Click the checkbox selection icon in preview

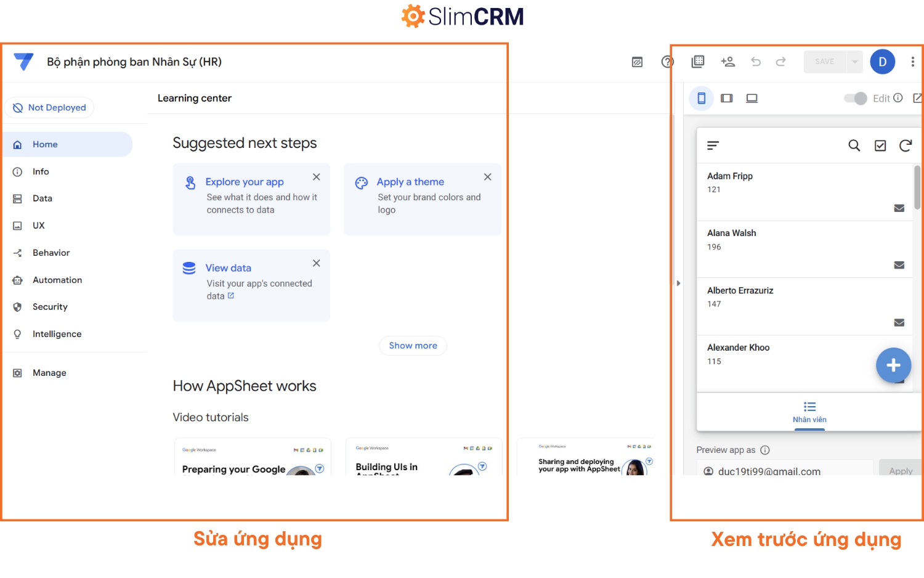880,145
